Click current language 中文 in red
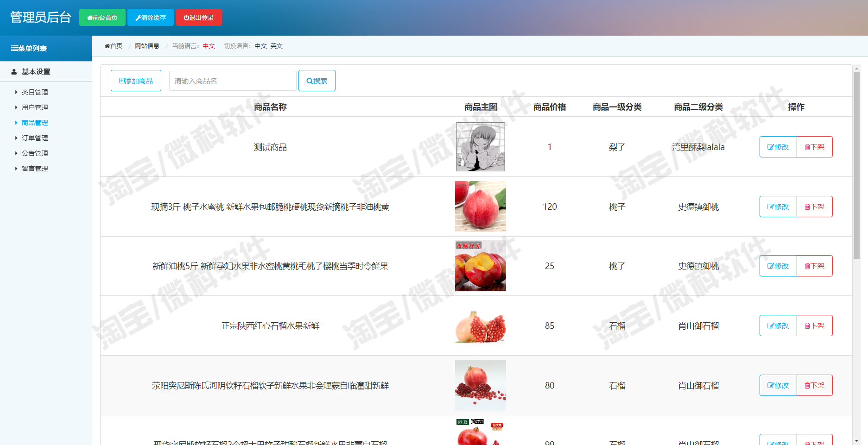Screen dimensions: 868x445 pyautogui.click(x=209, y=46)
